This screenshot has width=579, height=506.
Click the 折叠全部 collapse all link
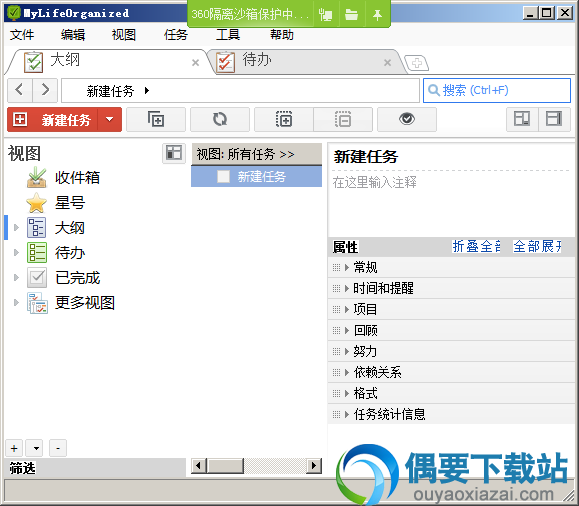tap(477, 246)
